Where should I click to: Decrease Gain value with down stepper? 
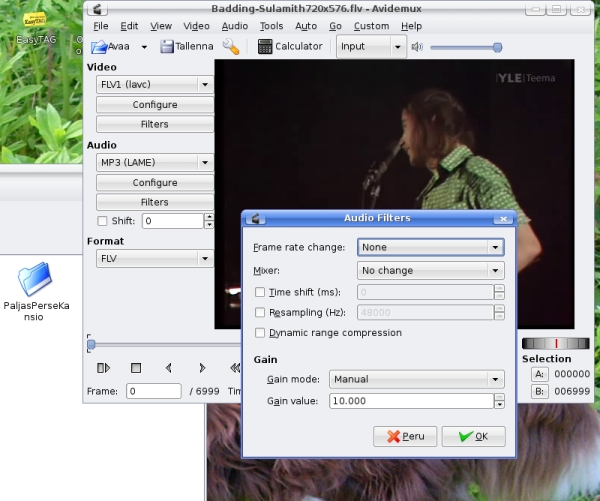coord(499,405)
